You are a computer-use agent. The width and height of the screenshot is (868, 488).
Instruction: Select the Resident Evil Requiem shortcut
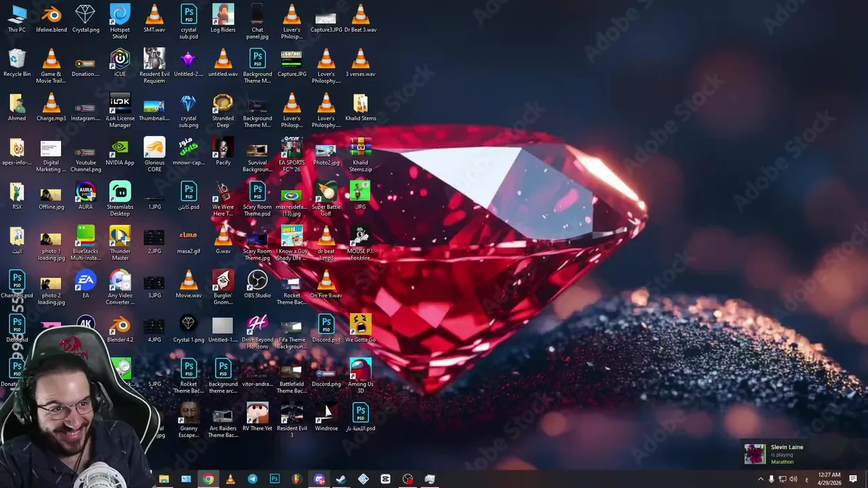tap(155, 66)
